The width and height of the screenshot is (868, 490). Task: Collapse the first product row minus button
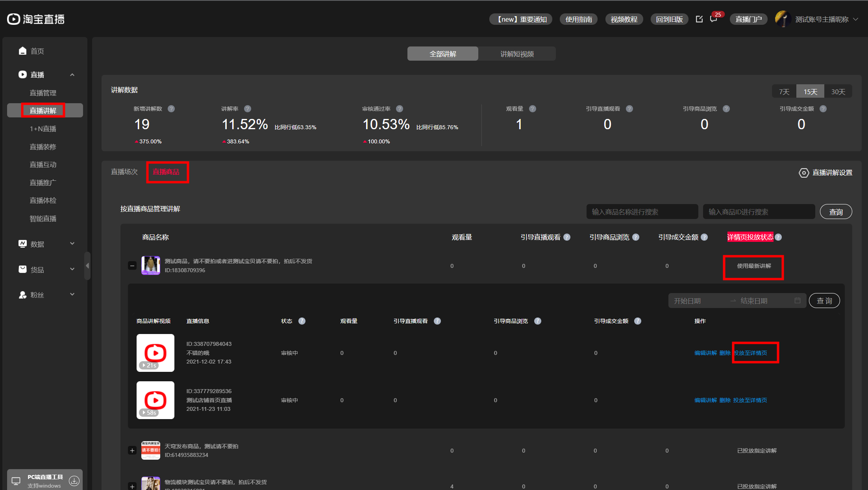[132, 265]
